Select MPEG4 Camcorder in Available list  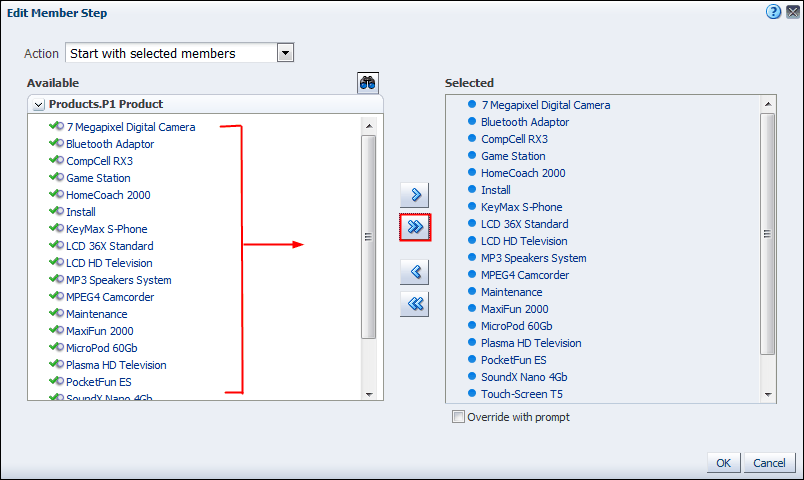110,297
